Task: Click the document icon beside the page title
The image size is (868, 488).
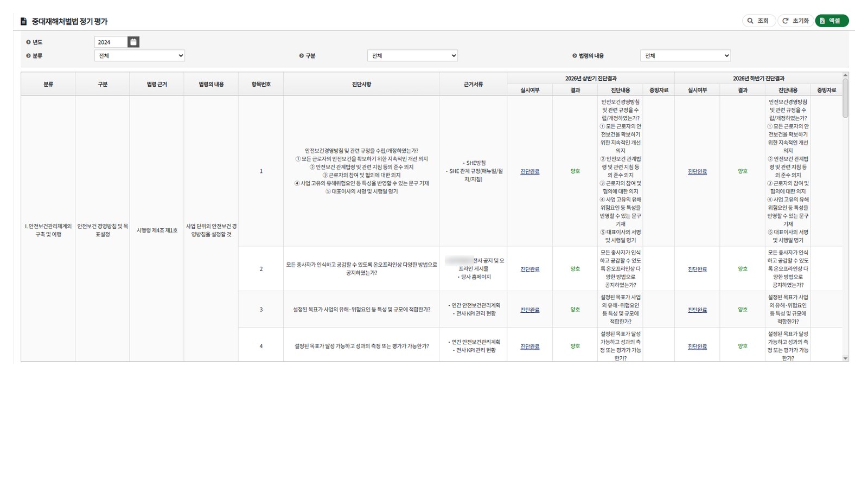Action: coord(23,22)
